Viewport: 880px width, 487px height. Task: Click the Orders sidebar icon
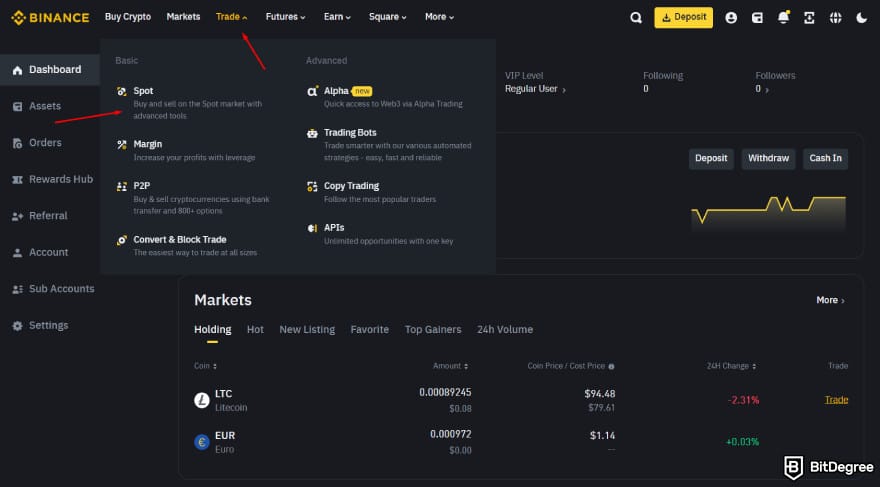(17, 143)
